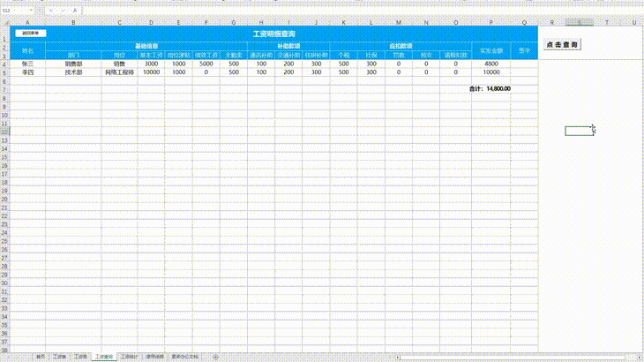Click the 工资明细查询 title banner
The width and height of the screenshot is (644, 362).
[x=273, y=33]
